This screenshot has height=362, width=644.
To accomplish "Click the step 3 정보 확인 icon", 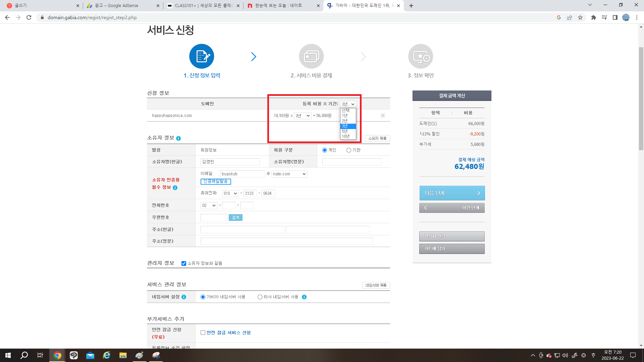I will 420,56.
